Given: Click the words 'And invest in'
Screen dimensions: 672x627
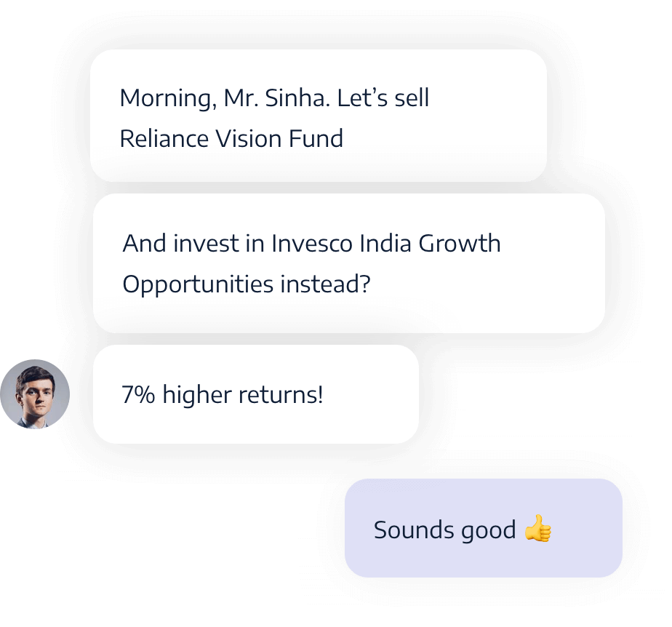Looking at the screenshot, I should tap(193, 244).
